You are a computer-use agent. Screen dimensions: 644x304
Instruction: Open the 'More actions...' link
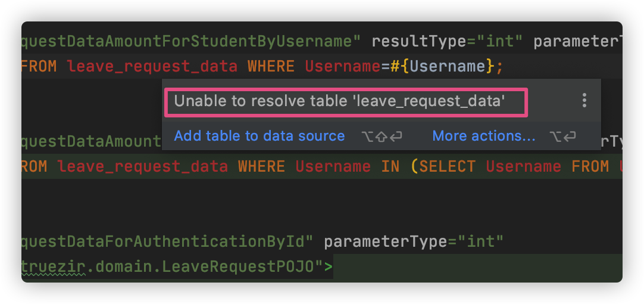(x=484, y=136)
